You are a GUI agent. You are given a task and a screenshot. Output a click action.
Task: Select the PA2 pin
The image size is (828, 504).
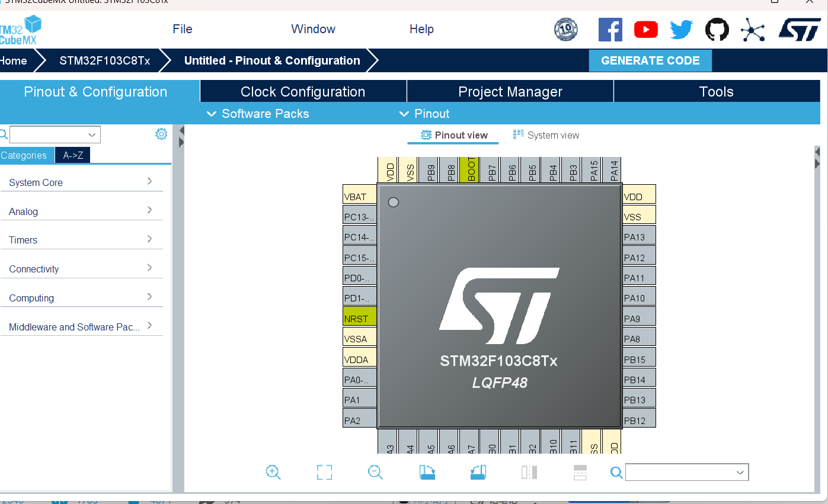360,418
